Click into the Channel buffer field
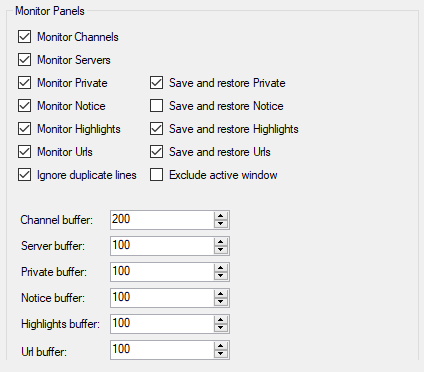Image resolution: width=424 pixels, height=372 pixels. [162, 220]
